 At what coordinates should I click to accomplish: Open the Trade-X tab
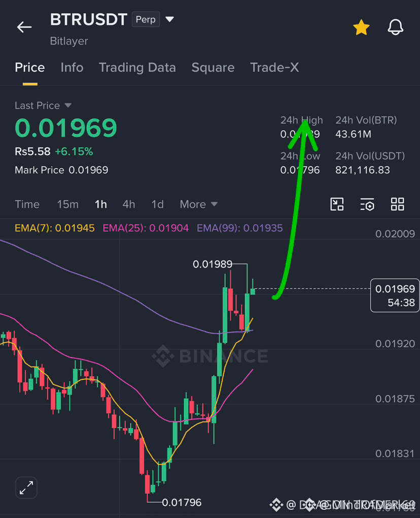click(x=274, y=68)
